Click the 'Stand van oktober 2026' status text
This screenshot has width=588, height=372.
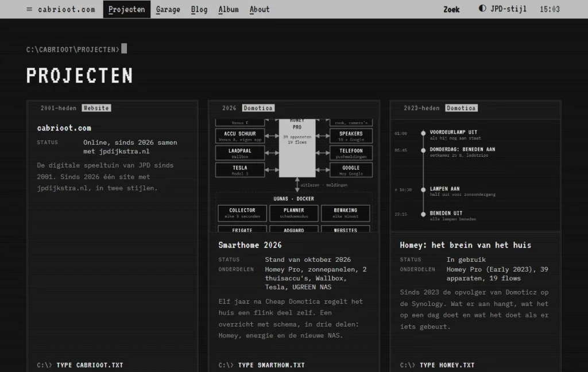[308, 259]
